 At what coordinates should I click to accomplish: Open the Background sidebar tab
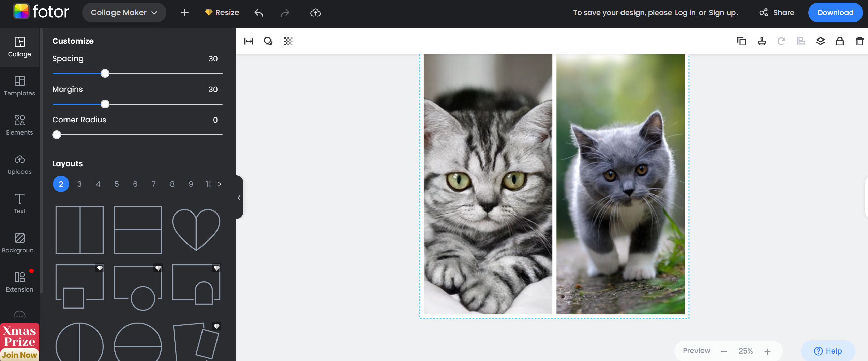pyautogui.click(x=19, y=243)
